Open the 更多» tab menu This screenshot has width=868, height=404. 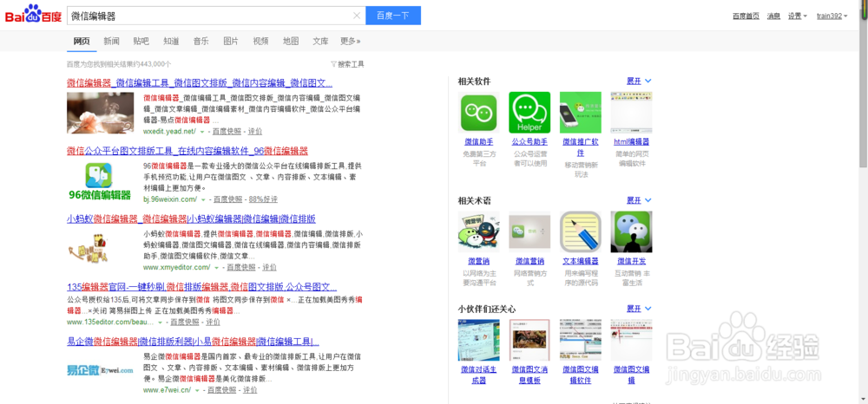pos(351,41)
